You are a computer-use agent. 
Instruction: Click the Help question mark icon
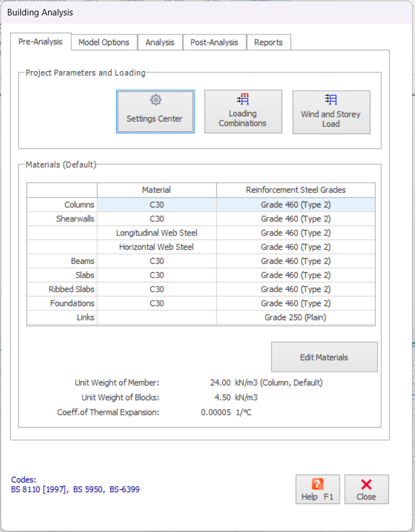(317, 485)
